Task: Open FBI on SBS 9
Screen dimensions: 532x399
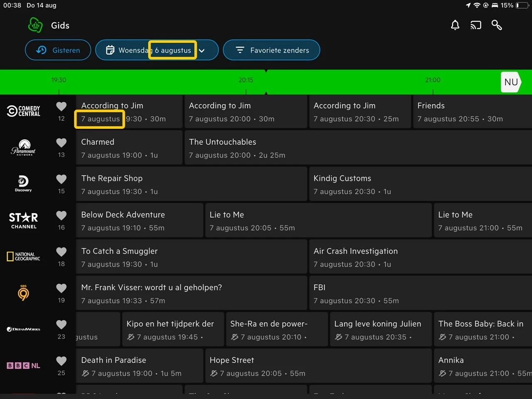Action: pos(421,293)
